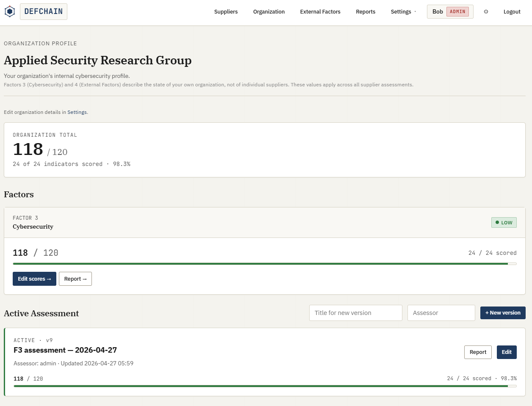
Task: Click the Bob ADMIN user badge
Action: [x=450, y=11]
